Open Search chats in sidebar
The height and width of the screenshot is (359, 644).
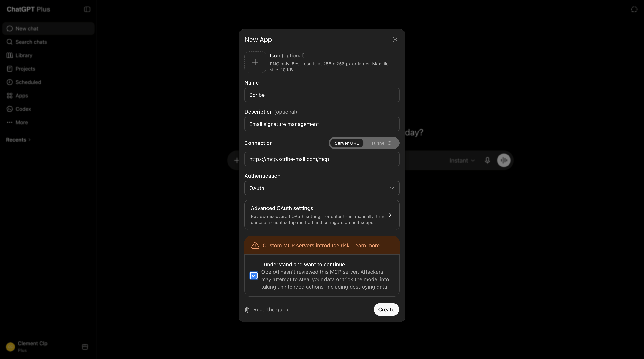pyautogui.click(x=48, y=42)
